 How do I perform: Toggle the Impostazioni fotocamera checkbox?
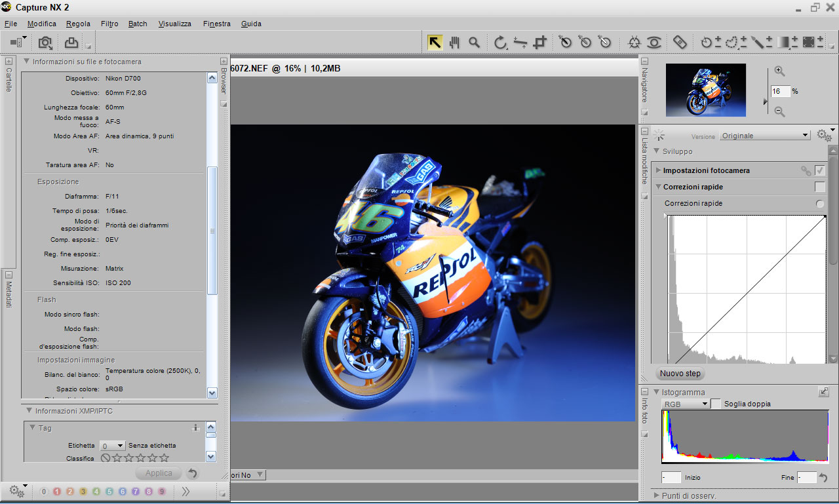point(820,170)
